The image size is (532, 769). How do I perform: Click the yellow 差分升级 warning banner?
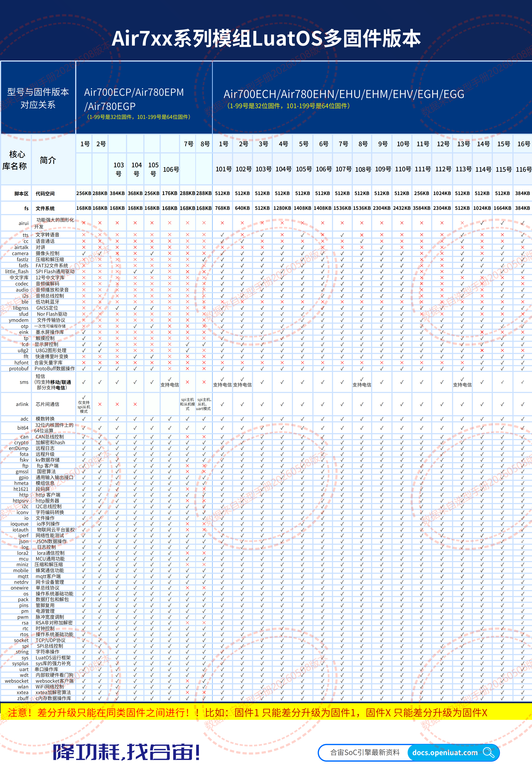click(266, 713)
